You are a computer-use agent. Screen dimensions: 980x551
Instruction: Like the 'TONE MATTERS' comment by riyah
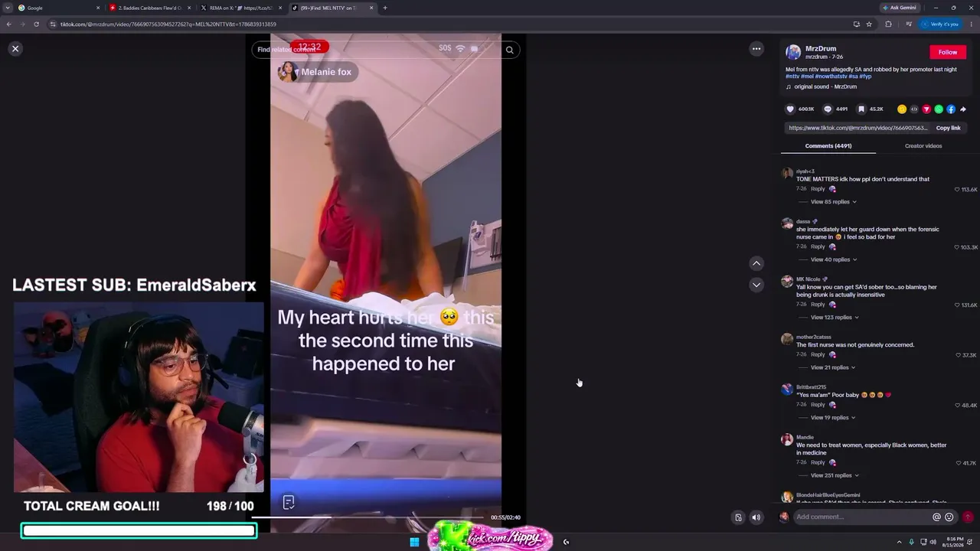[x=957, y=190]
